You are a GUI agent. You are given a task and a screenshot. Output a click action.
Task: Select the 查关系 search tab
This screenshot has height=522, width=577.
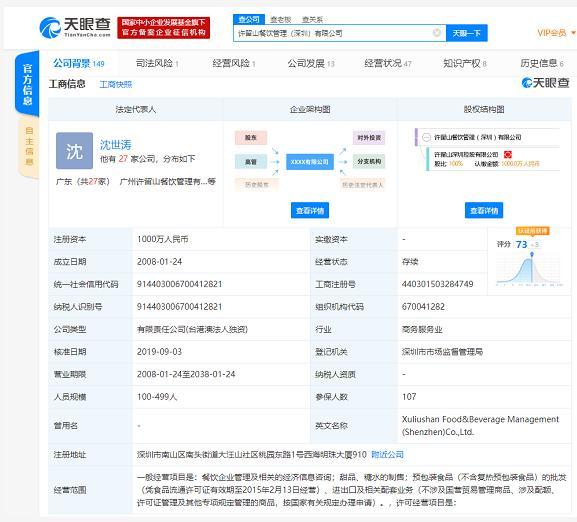tap(312, 19)
